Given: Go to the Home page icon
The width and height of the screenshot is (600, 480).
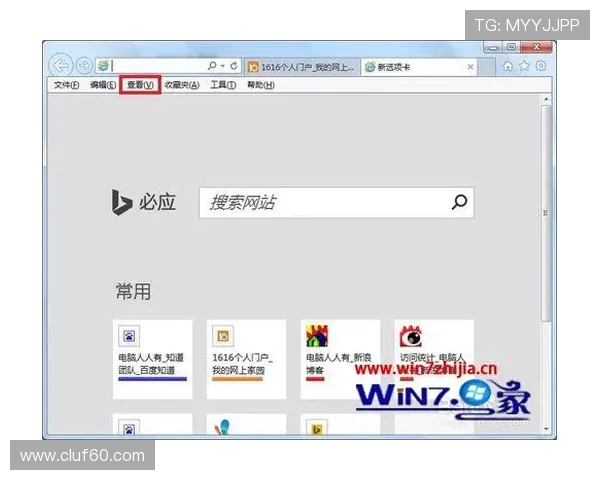Looking at the screenshot, I should click(x=508, y=66).
